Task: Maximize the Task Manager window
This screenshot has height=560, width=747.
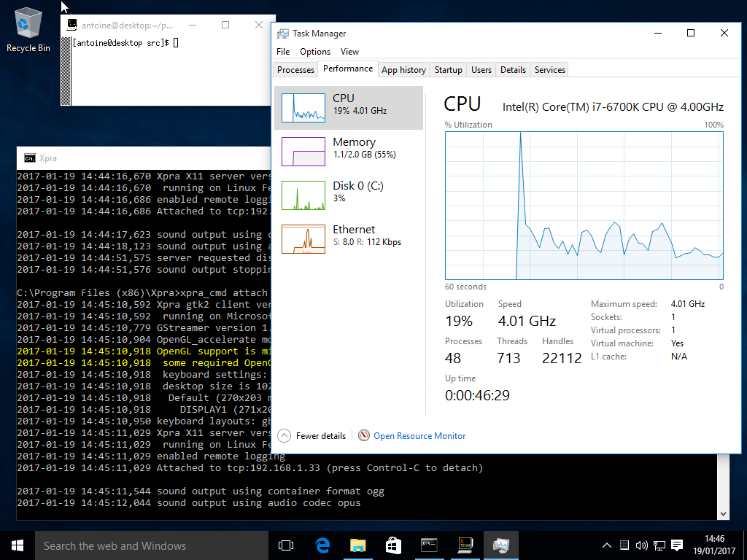Action: 691,34
